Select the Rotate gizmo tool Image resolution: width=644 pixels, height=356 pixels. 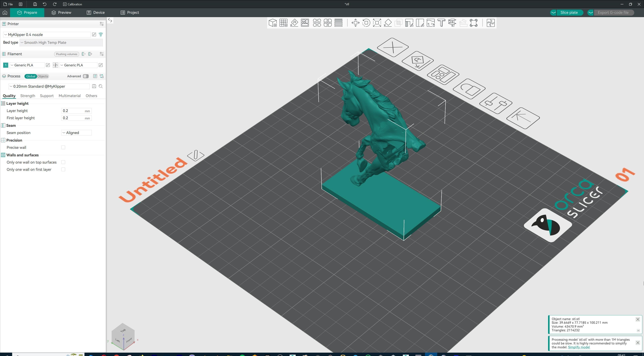pyautogui.click(x=366, y=23)
